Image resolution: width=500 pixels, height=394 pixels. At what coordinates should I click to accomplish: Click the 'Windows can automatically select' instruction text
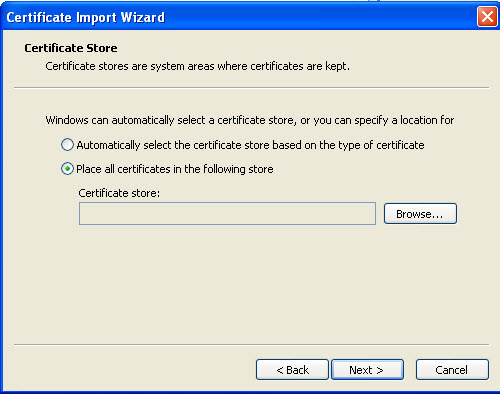tap(250, 120)
